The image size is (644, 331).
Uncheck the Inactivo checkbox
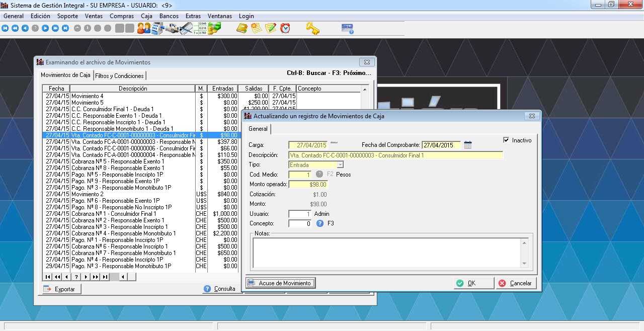(506, 140)
